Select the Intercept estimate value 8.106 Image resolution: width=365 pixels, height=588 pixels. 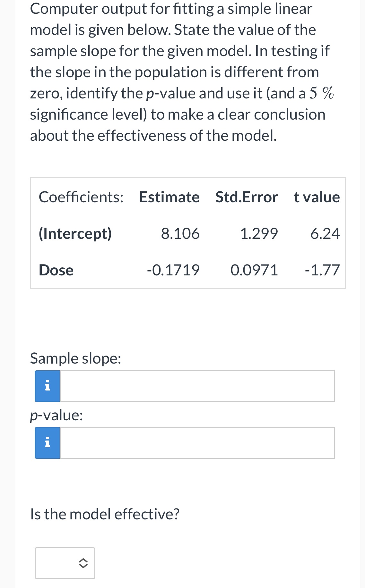pyautogui.click(x=180, y=233)
